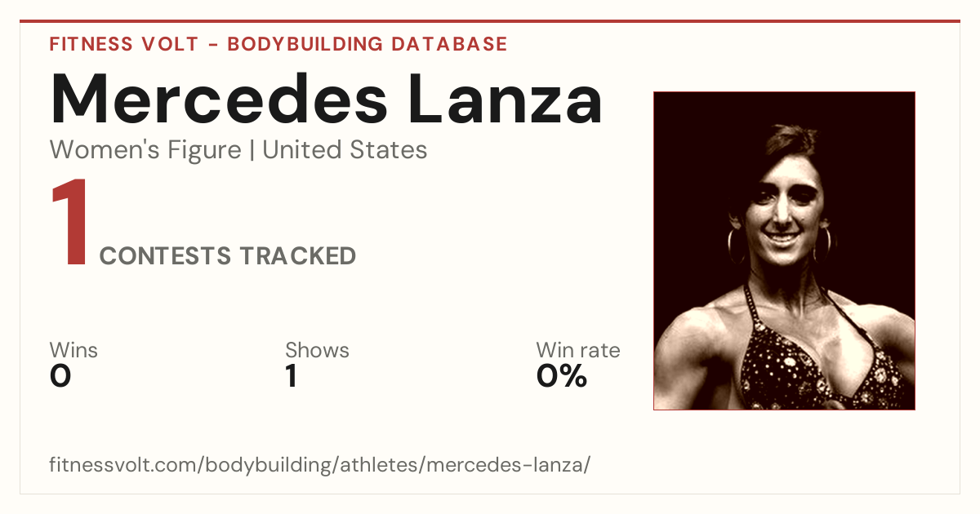The width and height of the screenshot is (980, 514).
Task: Select the Mercedes Lanza name heading
Action: 327,99
